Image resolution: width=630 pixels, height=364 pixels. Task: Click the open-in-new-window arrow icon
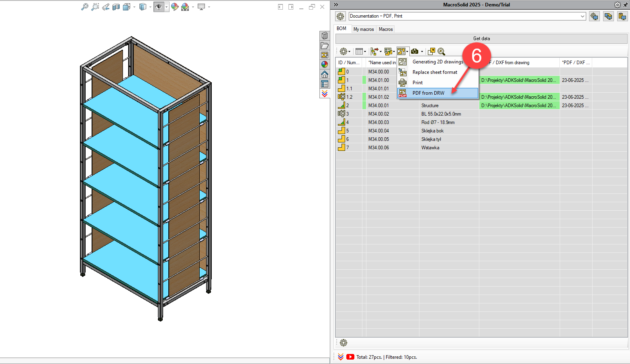coord(432,51)
